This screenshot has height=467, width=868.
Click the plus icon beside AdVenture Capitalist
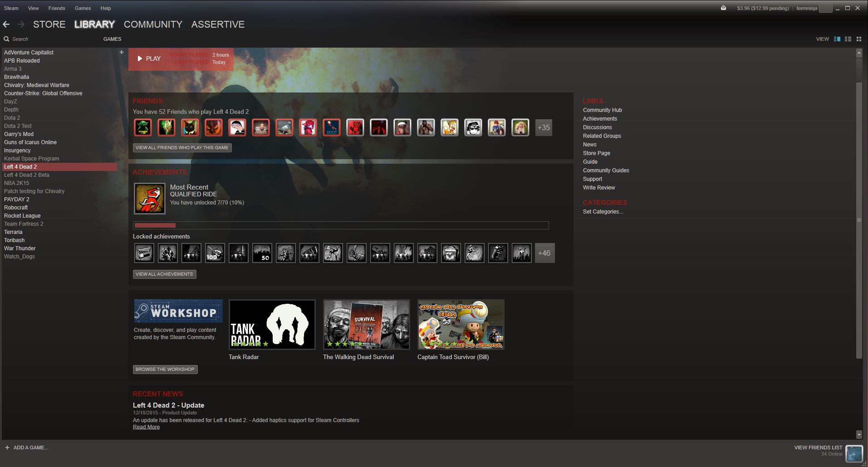tap(121, 52)
